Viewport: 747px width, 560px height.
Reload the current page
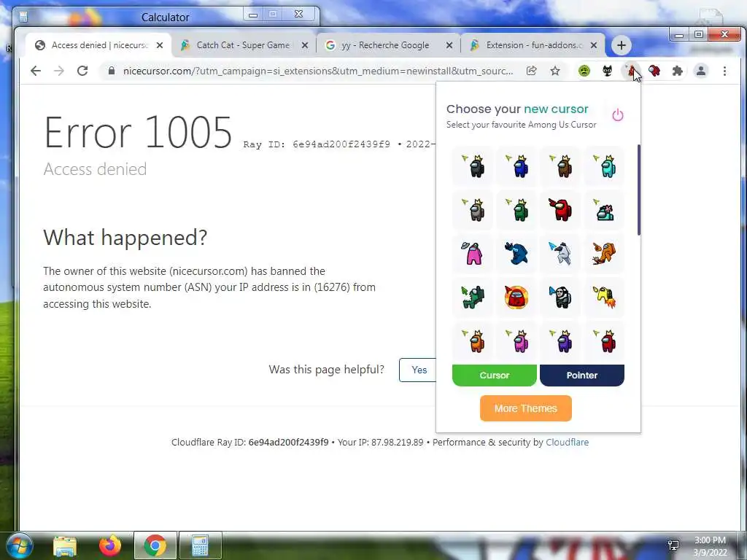[x=82, y=71]
